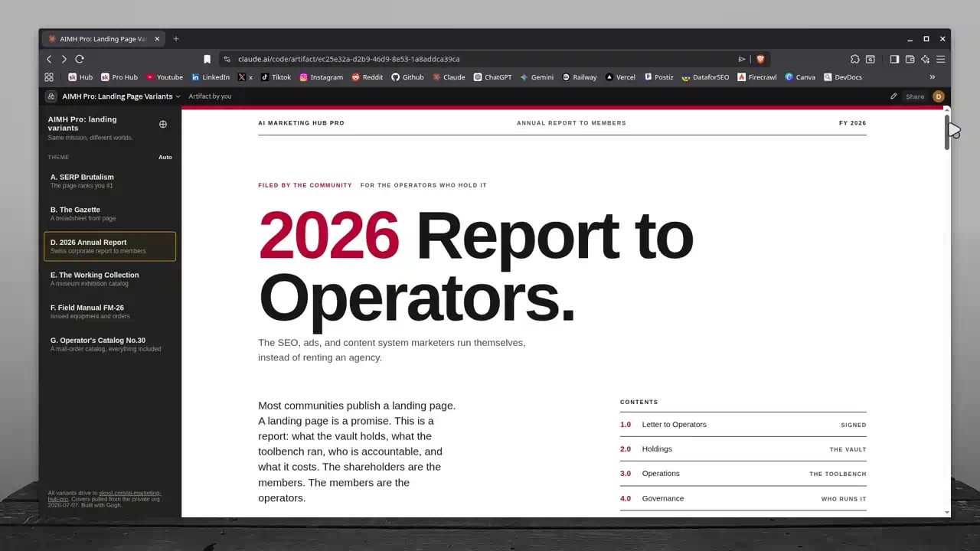Click the scrollbar up arrow

[947, 109]
